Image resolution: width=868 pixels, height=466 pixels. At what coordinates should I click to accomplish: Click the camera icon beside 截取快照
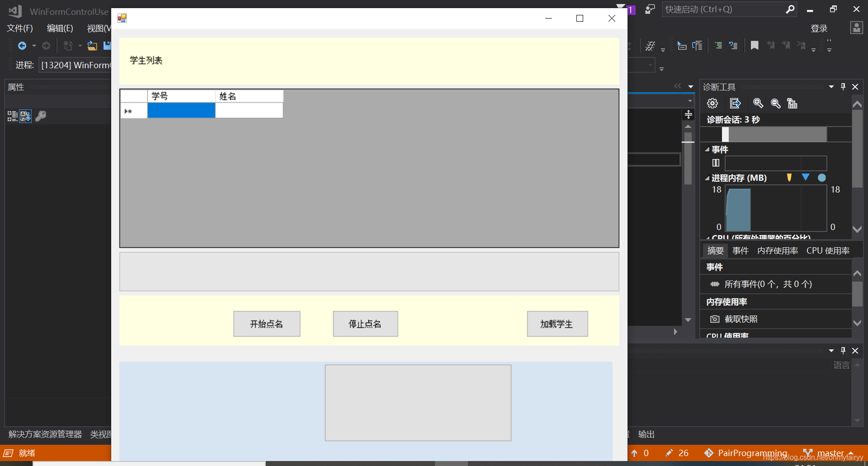point(715,319)
